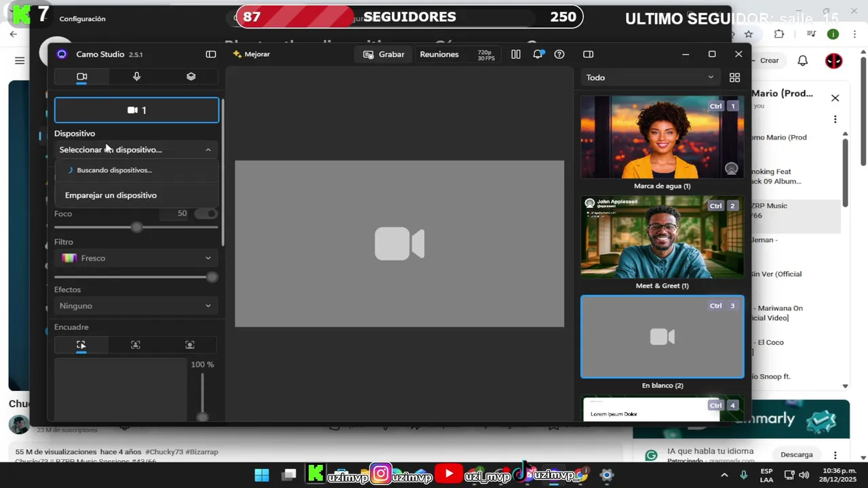Open the Filtro dropdown showing Fresco
This screenshot has width=868, height=488.
pyautogui.click(x=136, y=258)
